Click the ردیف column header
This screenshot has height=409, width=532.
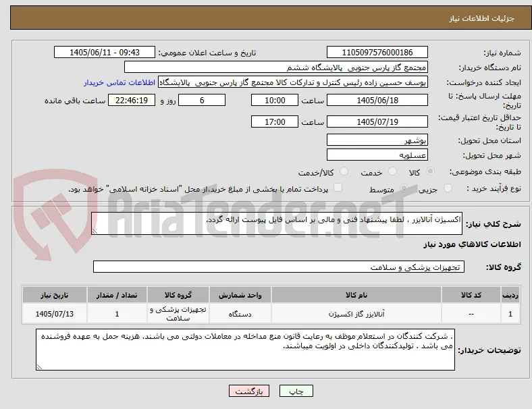click(510, 295)
